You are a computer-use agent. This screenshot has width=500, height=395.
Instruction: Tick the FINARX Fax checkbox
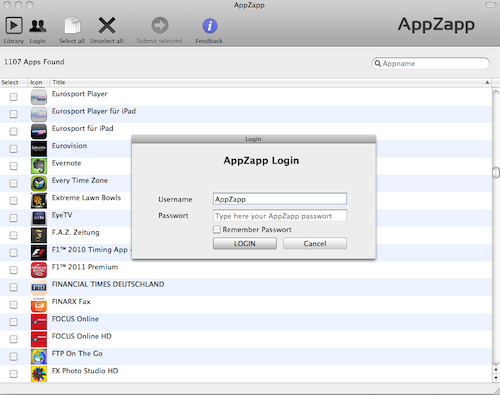click(13, 305)
